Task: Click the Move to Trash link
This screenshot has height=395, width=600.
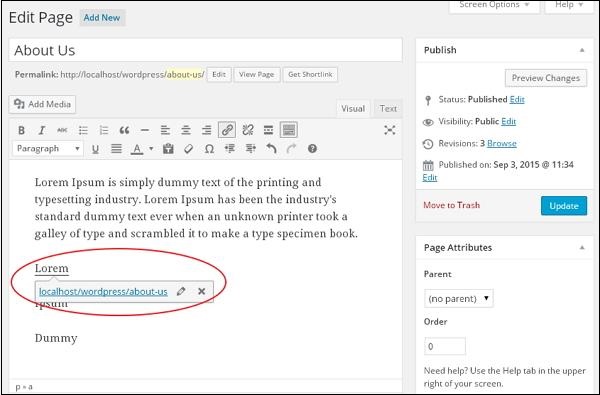Action: 452,205
